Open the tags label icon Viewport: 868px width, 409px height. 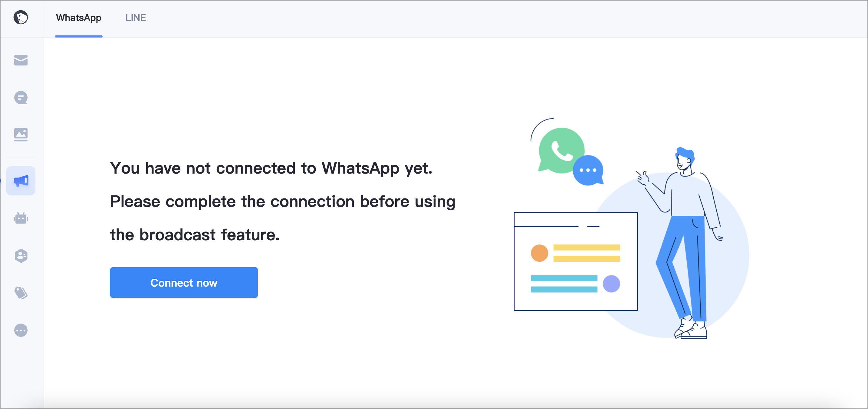21,293
